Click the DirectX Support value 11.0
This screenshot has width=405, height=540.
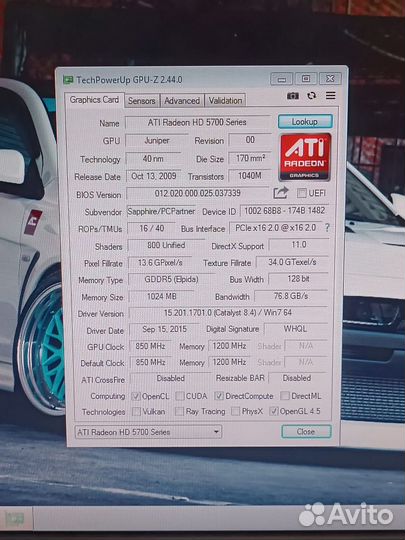click(x=299, y=245)
